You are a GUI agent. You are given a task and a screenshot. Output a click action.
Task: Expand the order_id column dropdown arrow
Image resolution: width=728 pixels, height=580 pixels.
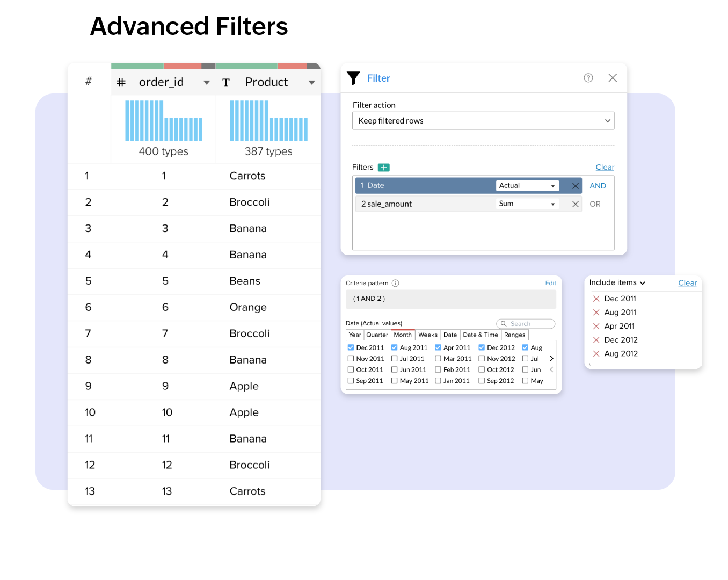[207, 83]
